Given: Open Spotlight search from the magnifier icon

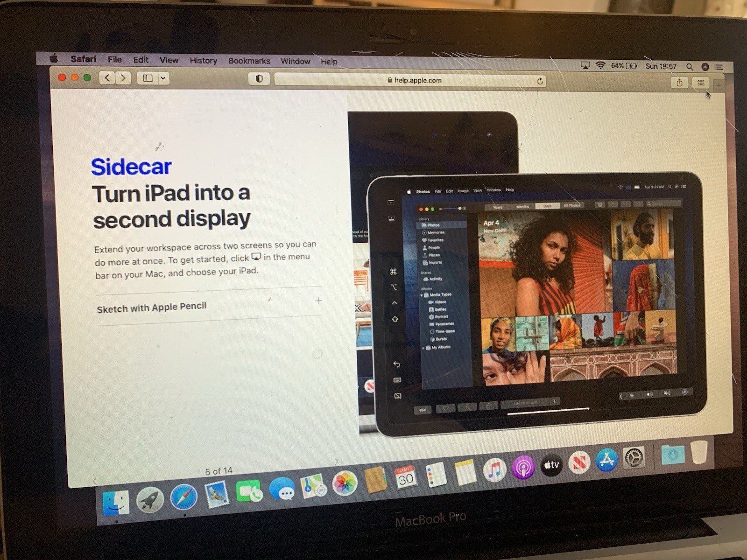Looking at the screenshot, I should pyautogui.click(x=690, y=67).
